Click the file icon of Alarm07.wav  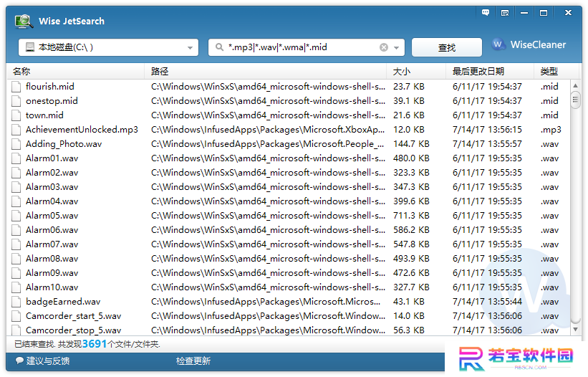pos(16,244)
